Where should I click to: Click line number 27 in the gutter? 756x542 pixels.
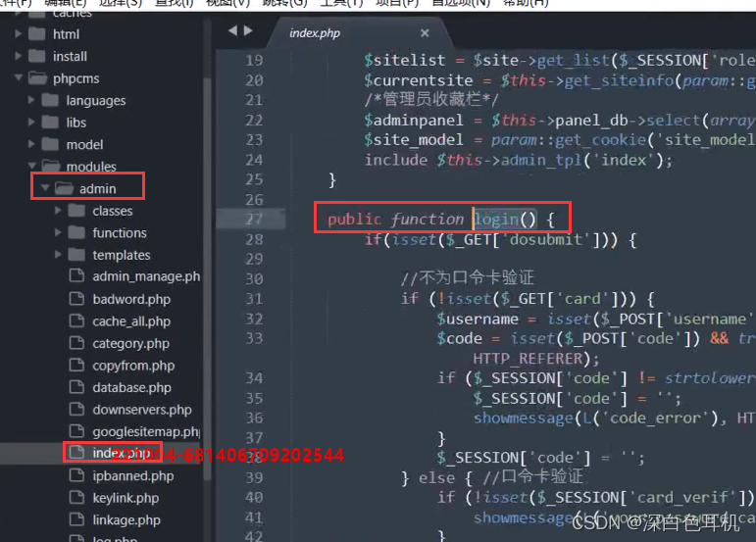(254, 220)
